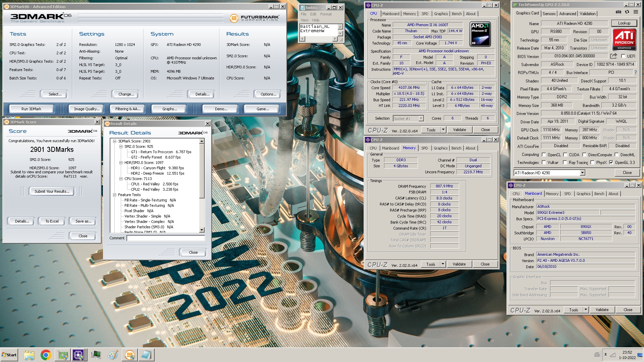The width and height of the screenshot is (644, 362).
Task: Click the taskbar clock
Action: (x=627, y=355)
